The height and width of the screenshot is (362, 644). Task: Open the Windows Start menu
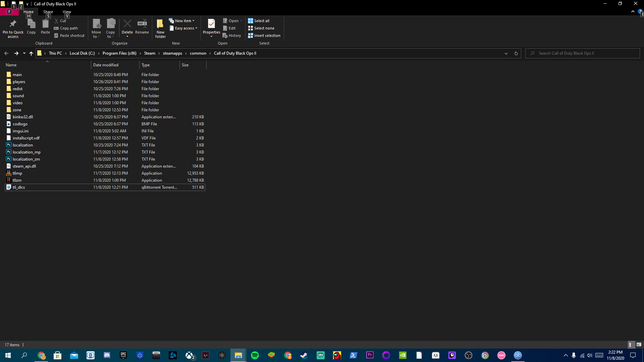[x=8, y=355]
